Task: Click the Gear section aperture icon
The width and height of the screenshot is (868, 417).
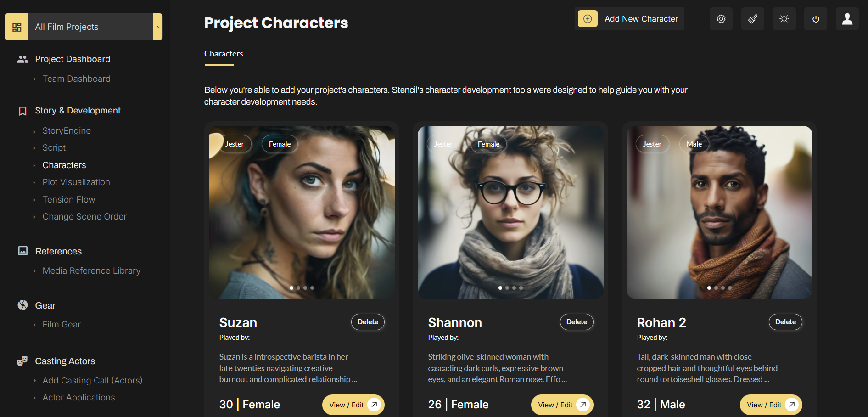Action: (22, 305)
